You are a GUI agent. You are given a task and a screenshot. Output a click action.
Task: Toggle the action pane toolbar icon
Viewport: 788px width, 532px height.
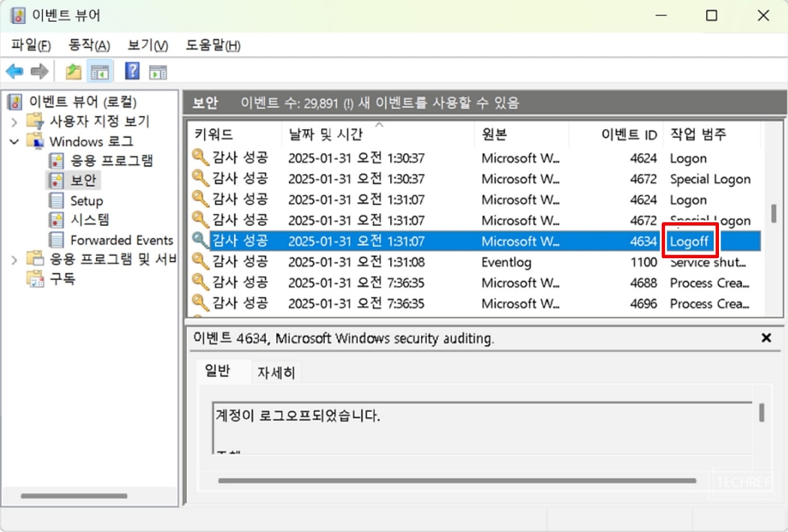click(158, 72)
